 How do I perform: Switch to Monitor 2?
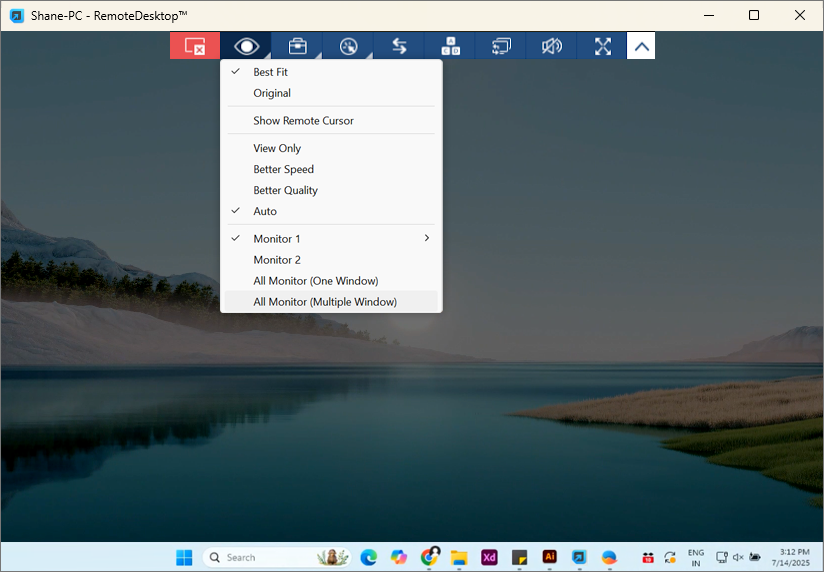point(277,260)
